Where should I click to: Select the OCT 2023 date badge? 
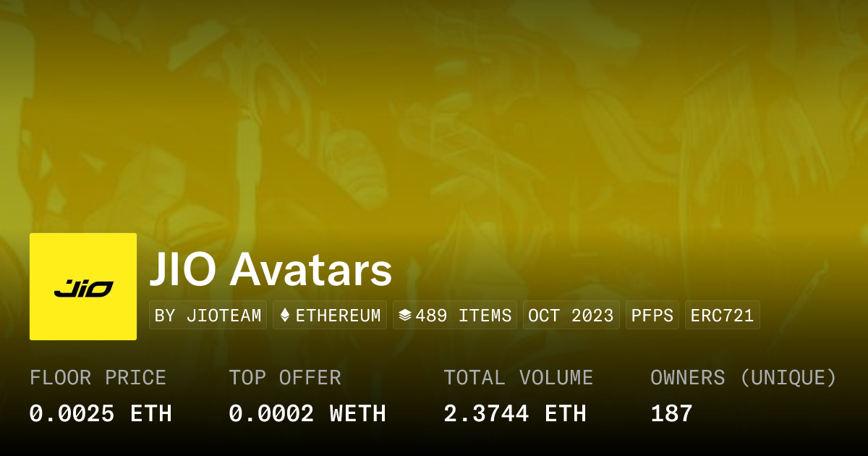571,316
